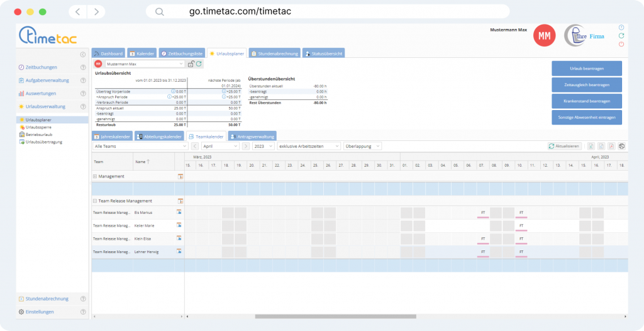Click the Urlaub beantragen button

coord(586,68)
